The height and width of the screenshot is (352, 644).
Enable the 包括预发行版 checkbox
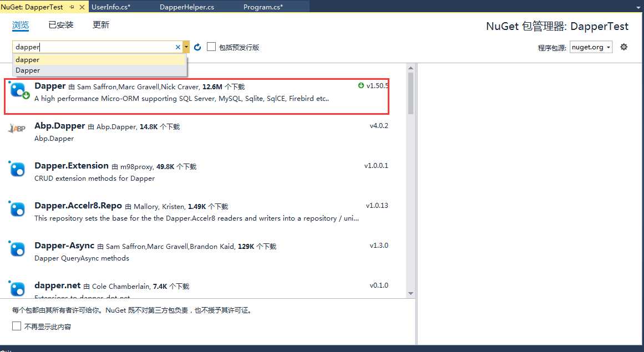(x=211, y=47)
